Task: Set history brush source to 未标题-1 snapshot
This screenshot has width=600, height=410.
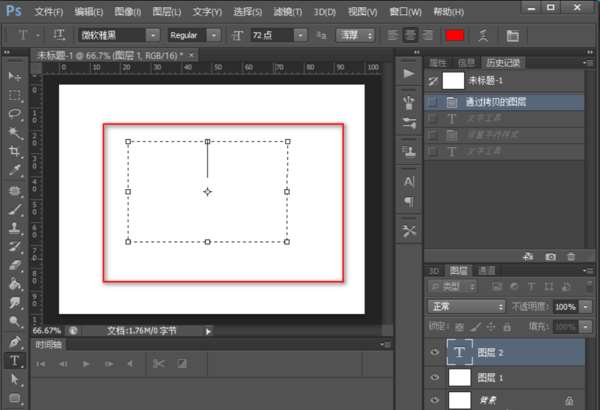Action: [x=433, y=81]
